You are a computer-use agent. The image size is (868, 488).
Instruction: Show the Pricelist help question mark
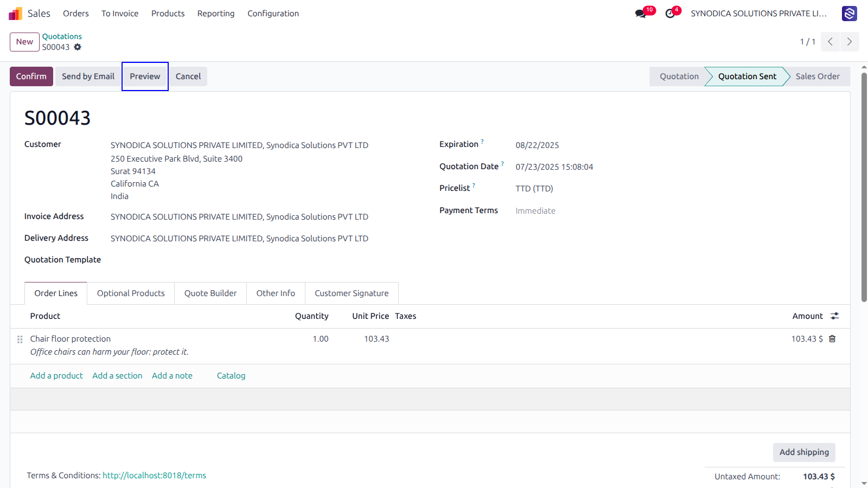474,185
